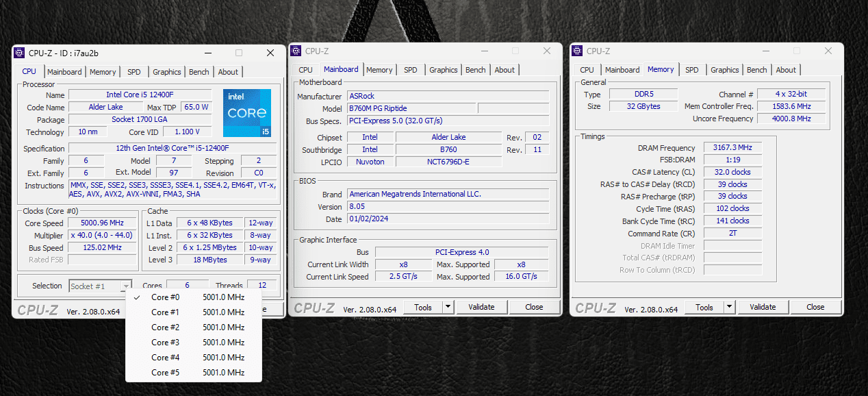Switch to CPU tab in the Mainboard window
This screenshot has width=868, height=396.
[x=306, y=70]
